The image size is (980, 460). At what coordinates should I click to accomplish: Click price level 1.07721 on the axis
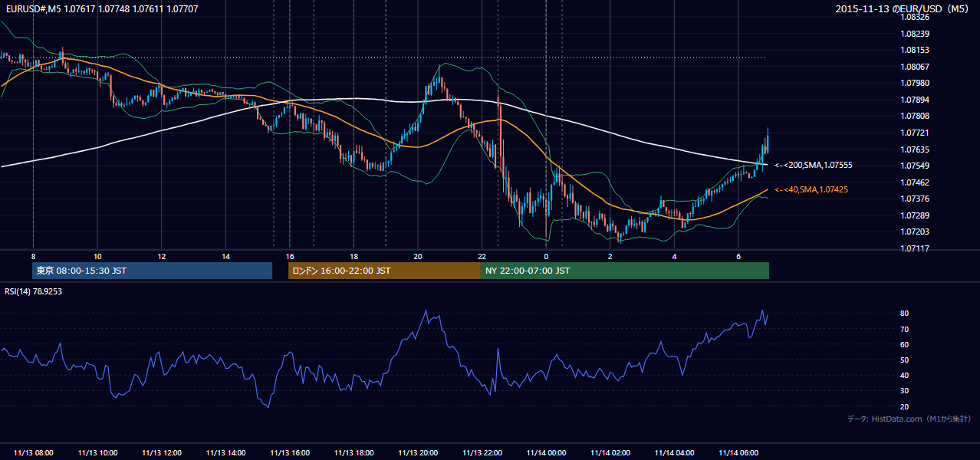click(916, 133)
